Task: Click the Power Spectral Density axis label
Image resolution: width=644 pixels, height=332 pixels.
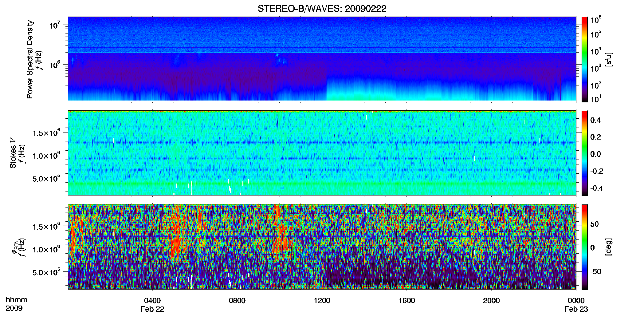Action: tap(30, 59)
